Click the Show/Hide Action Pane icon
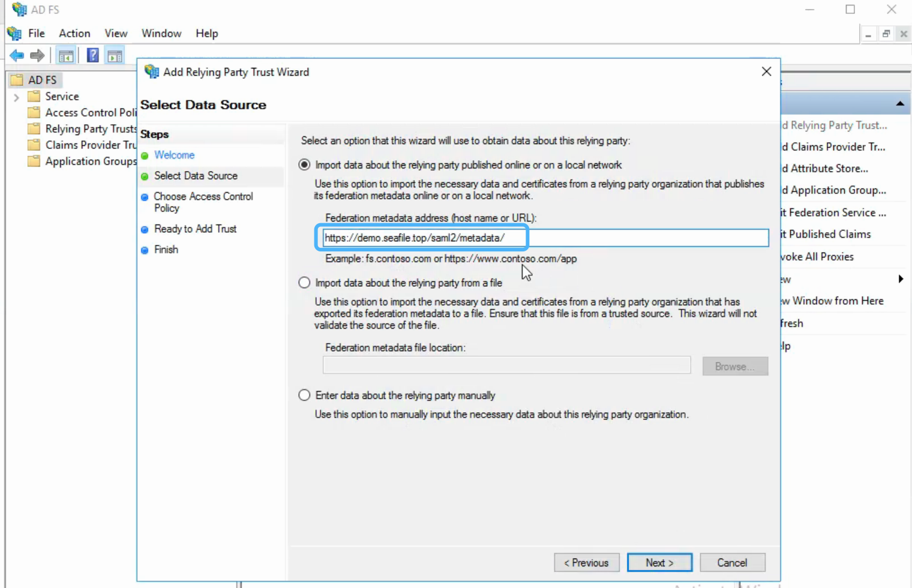Screen dimensions: 912x588 point(115,55)
